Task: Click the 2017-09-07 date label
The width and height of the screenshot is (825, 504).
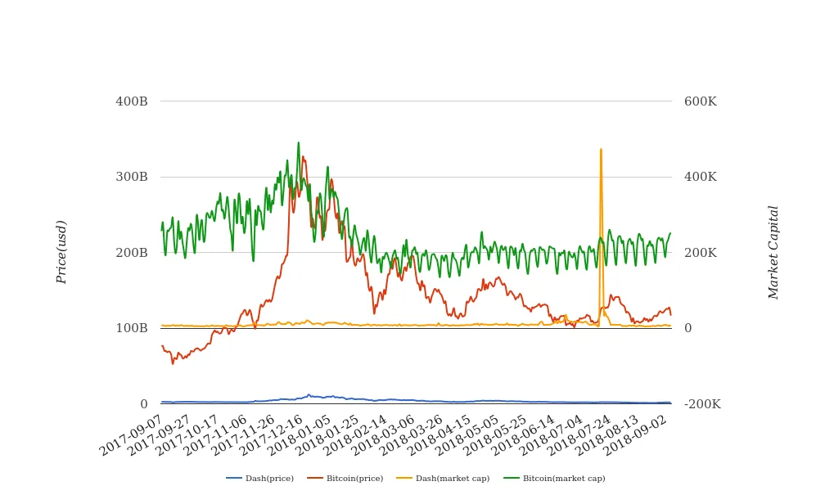Action: [x=130, y=435]
